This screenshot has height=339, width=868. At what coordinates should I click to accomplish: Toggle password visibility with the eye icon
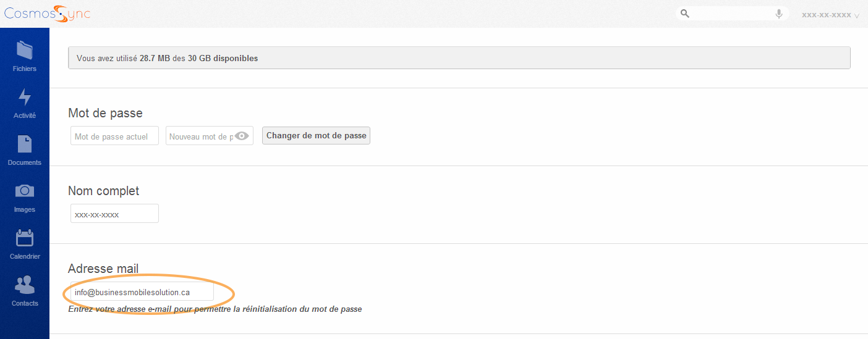(x=242, y=136)
